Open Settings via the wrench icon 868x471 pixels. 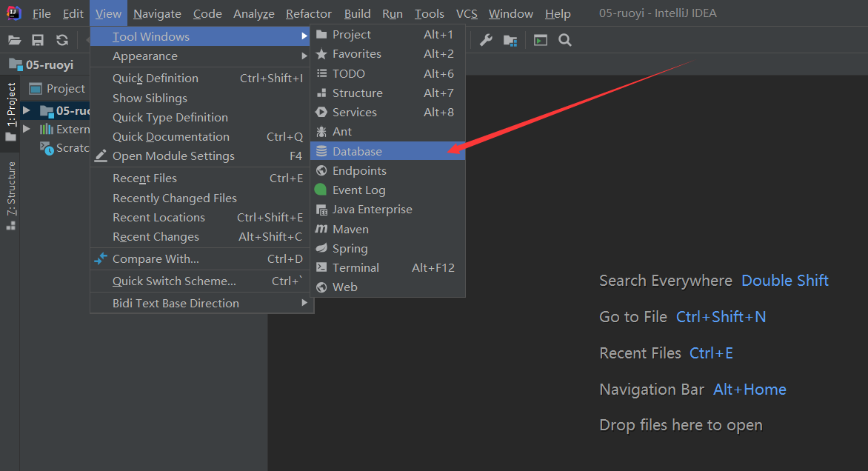point(486,40)
